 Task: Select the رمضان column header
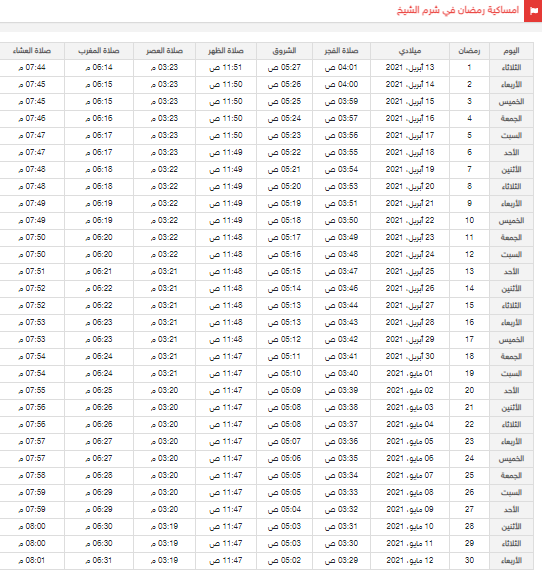tap(469, 51)
